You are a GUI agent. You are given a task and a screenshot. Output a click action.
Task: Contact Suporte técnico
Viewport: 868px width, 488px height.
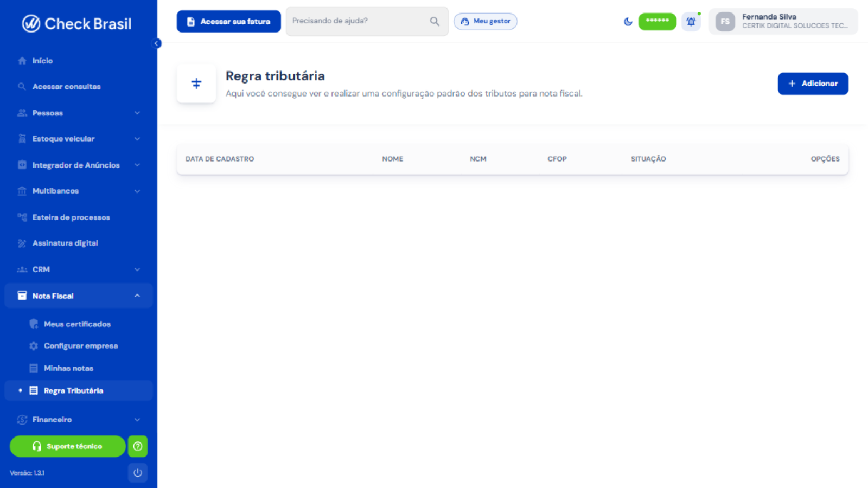[x=68, y=446]
